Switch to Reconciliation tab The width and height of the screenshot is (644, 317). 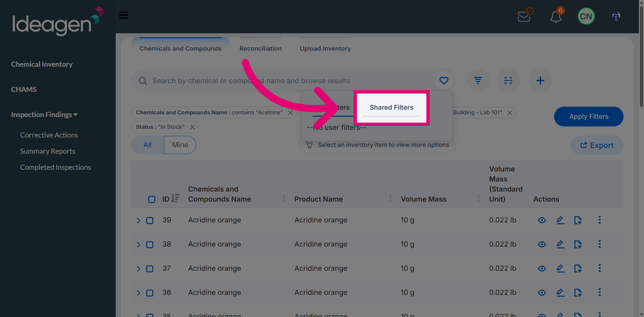pyautogui.click(x=261, y=49)
